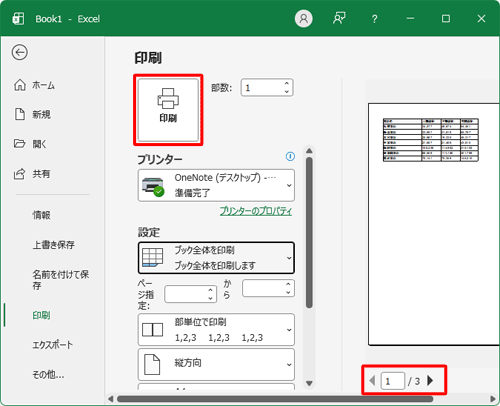This screenshot has width=500, height=406.
Task: Select ホーム in the sidebar
Action: pos(34,85)
